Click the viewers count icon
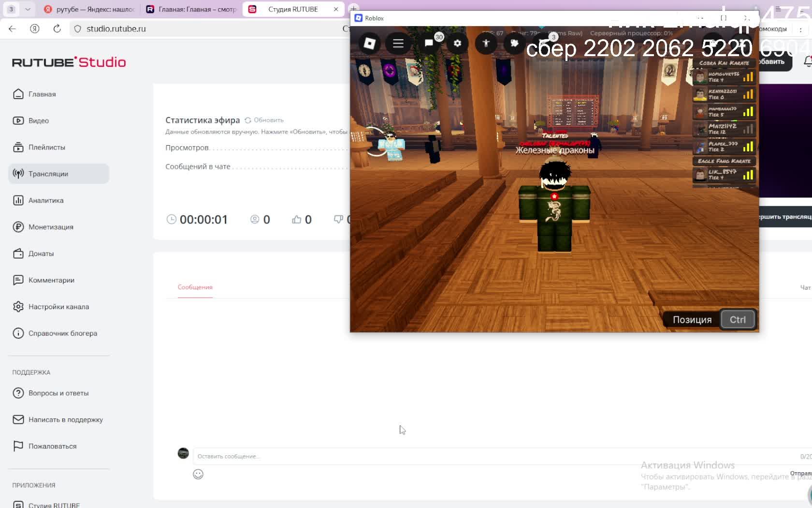The image size is (812, 508). [x=255, y=220]
